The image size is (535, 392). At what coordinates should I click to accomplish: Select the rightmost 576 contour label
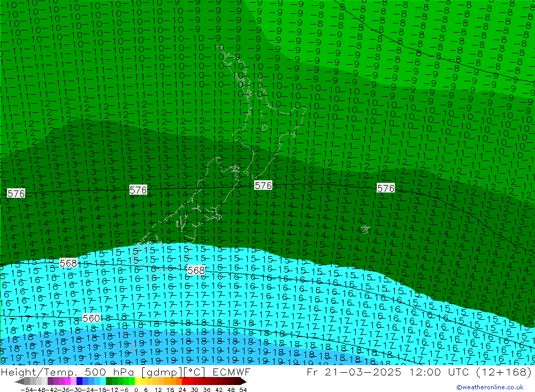click(386, 188)
